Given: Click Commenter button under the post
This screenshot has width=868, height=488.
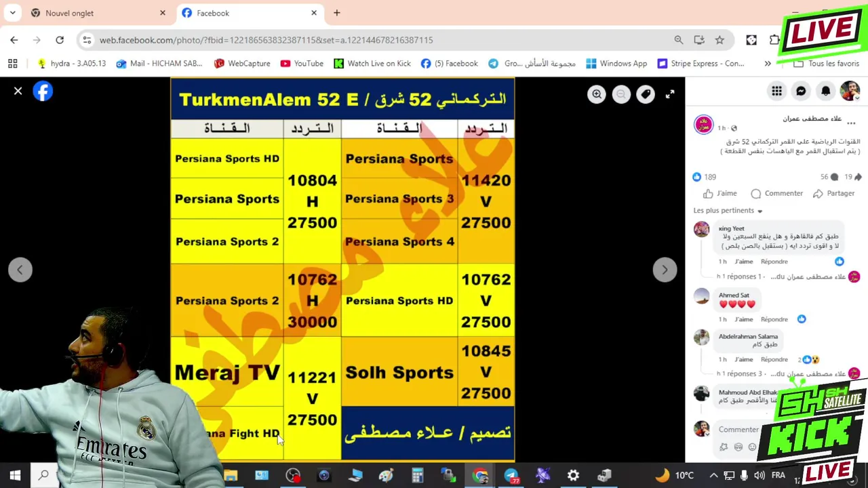Looking at the screenshot, I should point(776,193).
